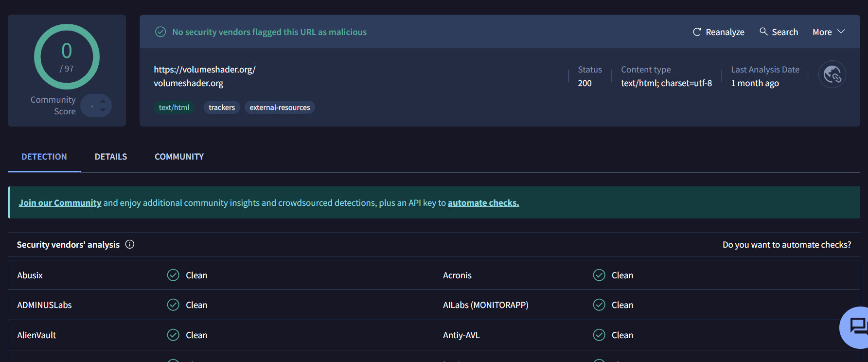Screen dimensions: 868x362
Task: Click the volumeshader.org domain text
Action: 189,83
